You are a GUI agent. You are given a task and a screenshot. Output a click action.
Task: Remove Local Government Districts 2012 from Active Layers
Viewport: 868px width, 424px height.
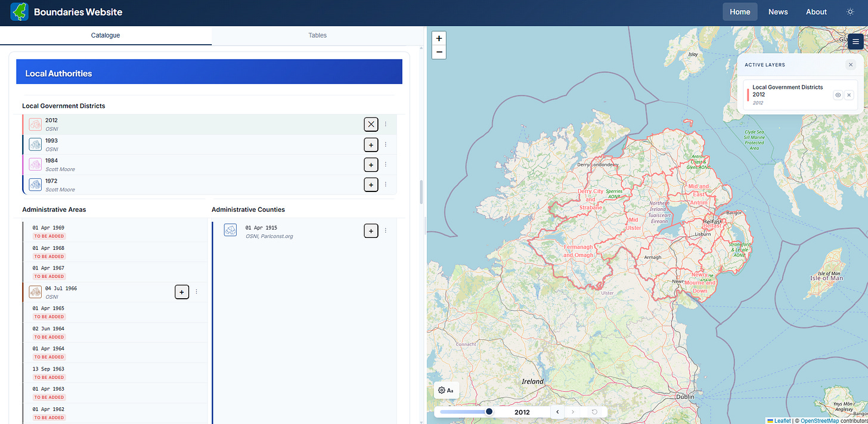(849, 95)
